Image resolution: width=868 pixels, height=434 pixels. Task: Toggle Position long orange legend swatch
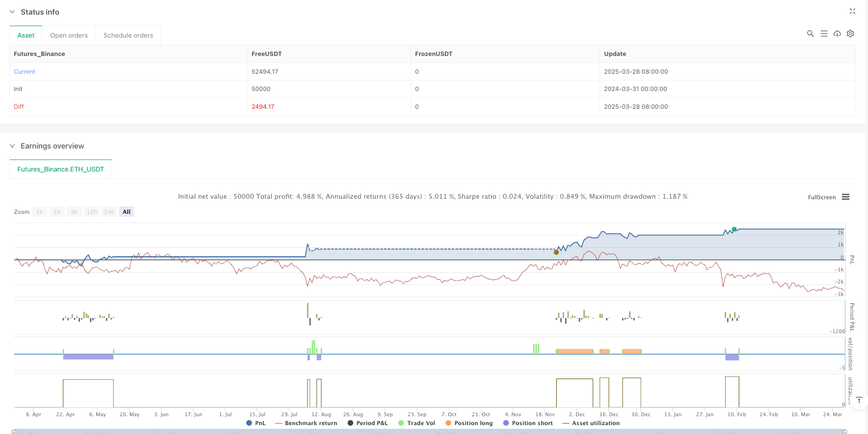pyautogui.click(x=448, y=423)
